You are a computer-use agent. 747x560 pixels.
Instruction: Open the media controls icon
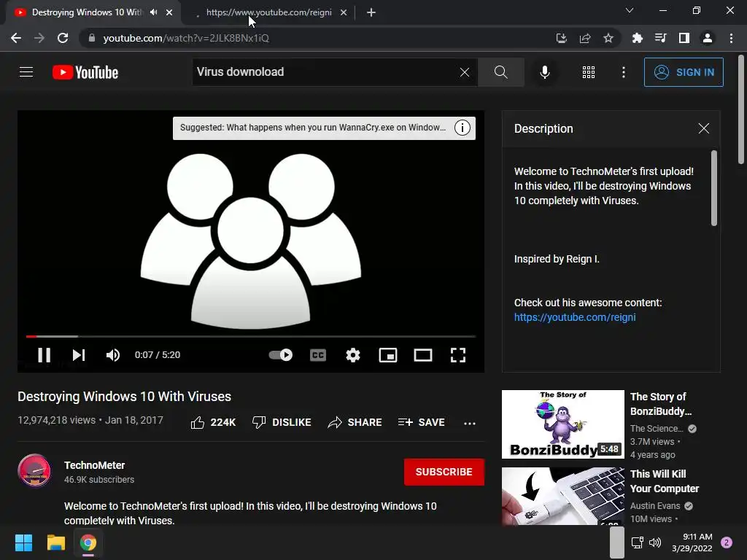(661, 38)
